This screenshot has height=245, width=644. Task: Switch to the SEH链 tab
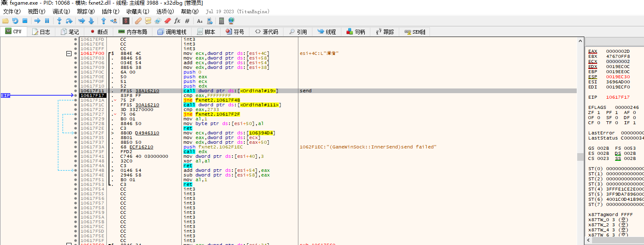coord(414,31)
